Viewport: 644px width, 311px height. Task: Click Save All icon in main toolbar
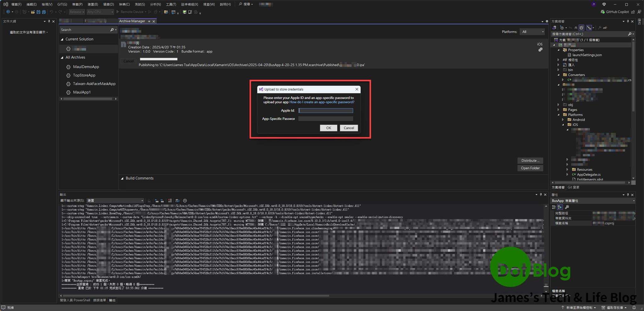coord(44,12)
